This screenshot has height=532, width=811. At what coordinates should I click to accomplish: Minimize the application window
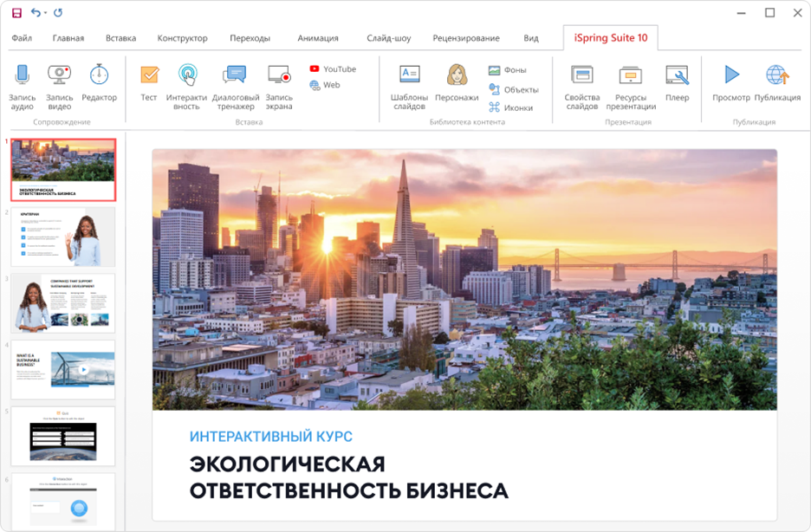741,13
